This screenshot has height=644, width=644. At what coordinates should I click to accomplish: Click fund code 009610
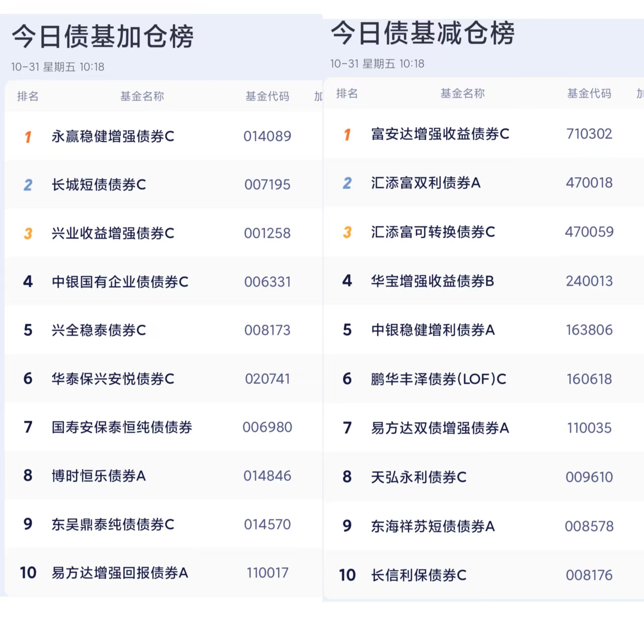click(589, 477)
